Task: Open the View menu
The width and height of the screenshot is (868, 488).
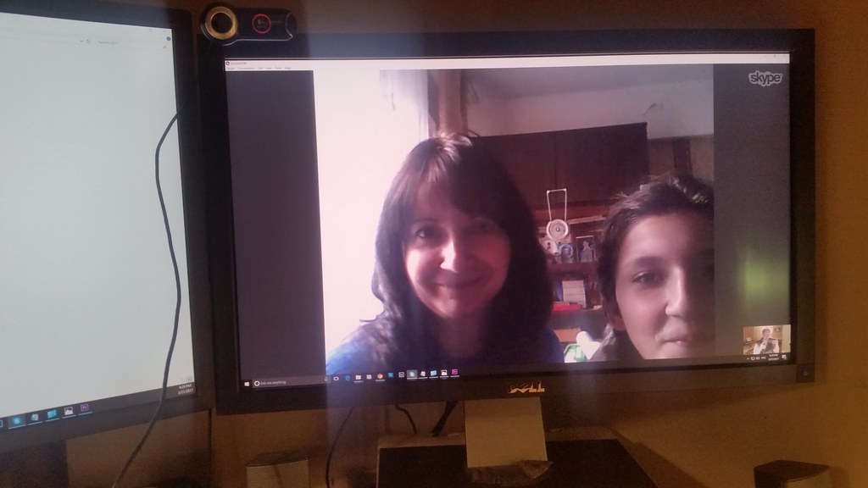Action: click(x=269, y=68)
